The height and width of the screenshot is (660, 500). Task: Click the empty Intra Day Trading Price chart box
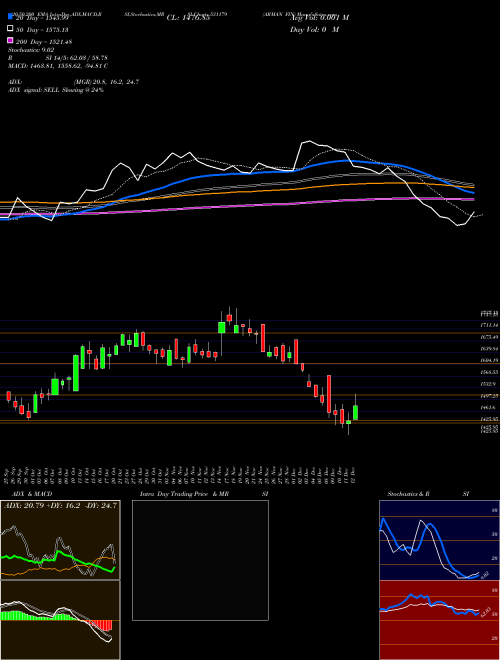tap(200, 560)
